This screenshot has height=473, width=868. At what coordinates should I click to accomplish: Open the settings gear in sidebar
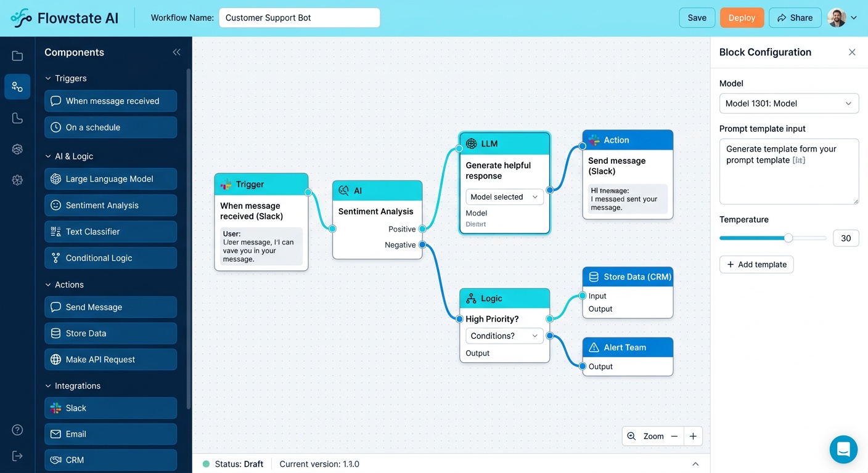(17, 180)
